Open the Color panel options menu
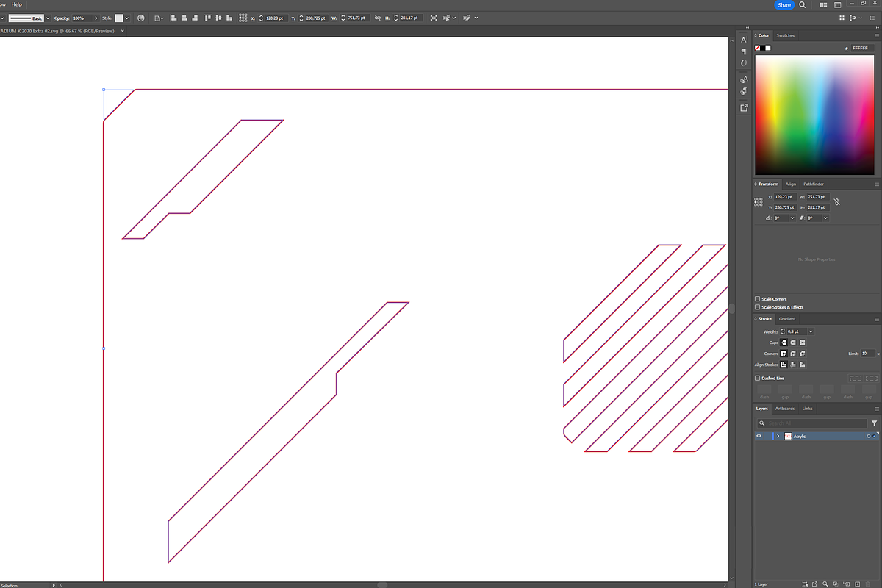882x588 pixels. tap(876, 35)
